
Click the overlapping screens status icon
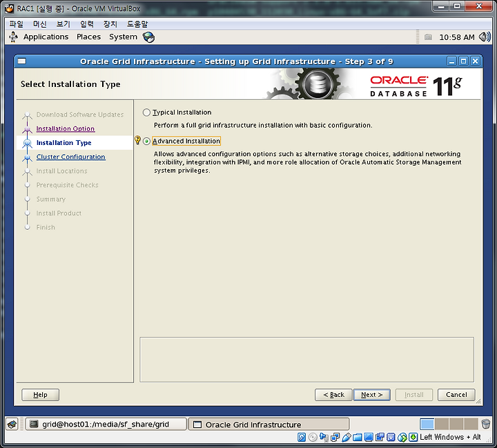click(x=380, y=437)
